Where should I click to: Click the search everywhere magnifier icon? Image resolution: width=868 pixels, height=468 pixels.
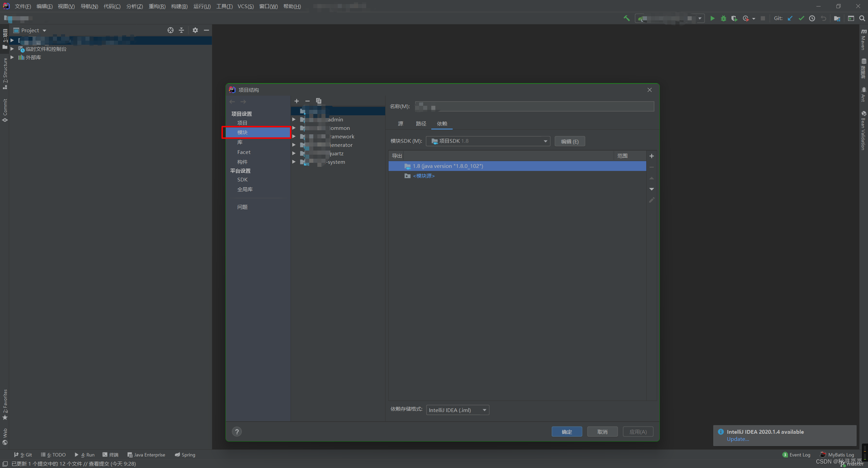862,18
